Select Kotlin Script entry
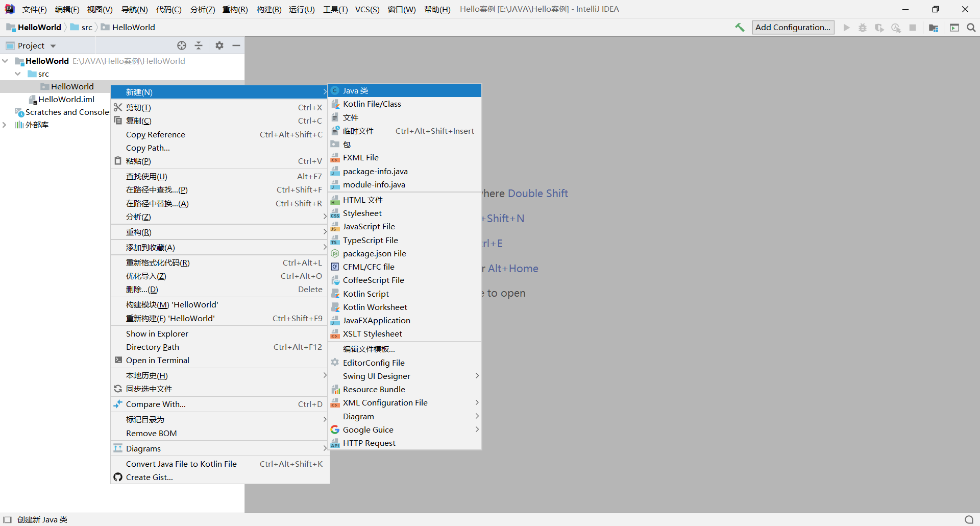This screenshot has height=526, width=980. click(404, 294)
